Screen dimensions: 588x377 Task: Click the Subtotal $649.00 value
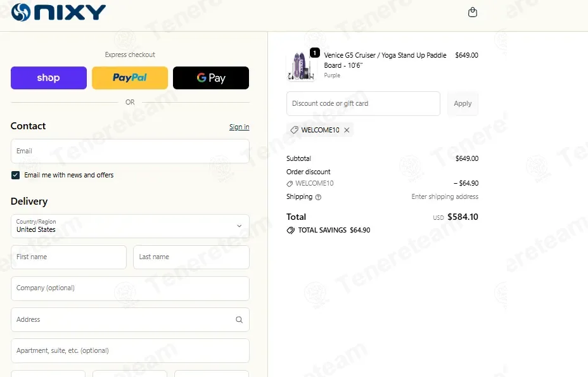point(467,158)
